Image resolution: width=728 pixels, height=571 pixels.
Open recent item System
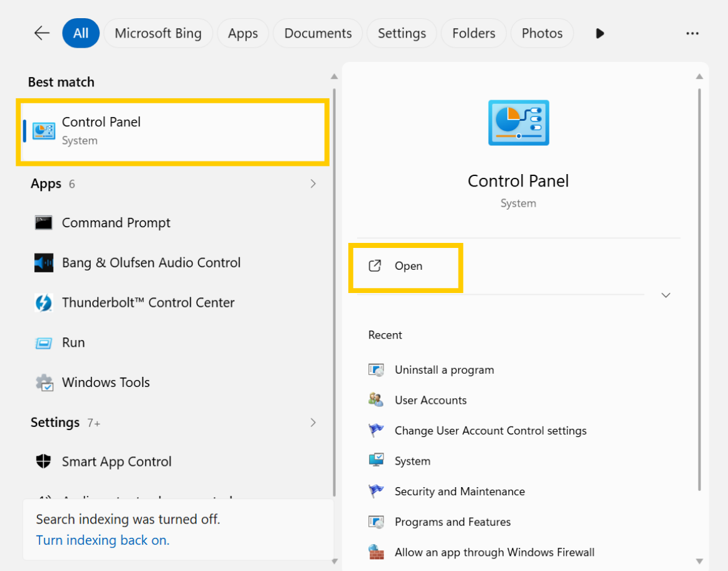pyautogui.click(x=412, y=461)
